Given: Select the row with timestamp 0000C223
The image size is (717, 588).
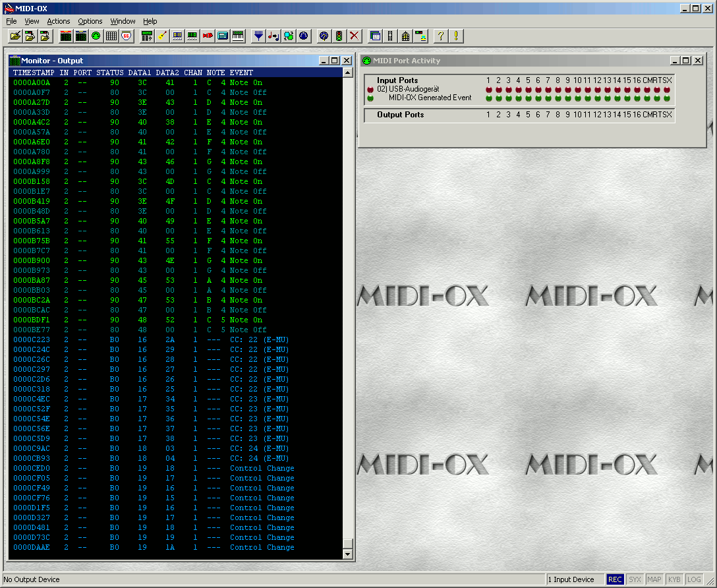Looking at the screenshot, I should 175,339.
